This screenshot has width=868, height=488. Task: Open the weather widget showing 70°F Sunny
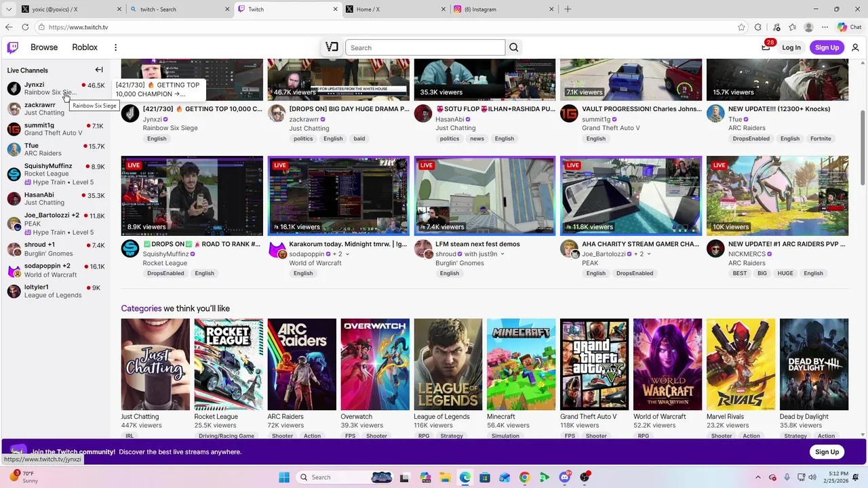pyautogui.click(x=22, y=476)
